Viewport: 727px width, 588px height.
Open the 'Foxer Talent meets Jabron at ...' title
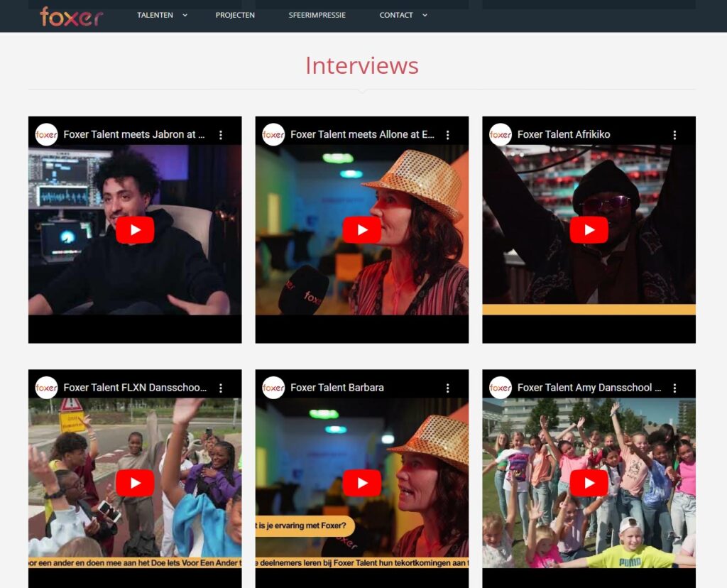point(134,134)
